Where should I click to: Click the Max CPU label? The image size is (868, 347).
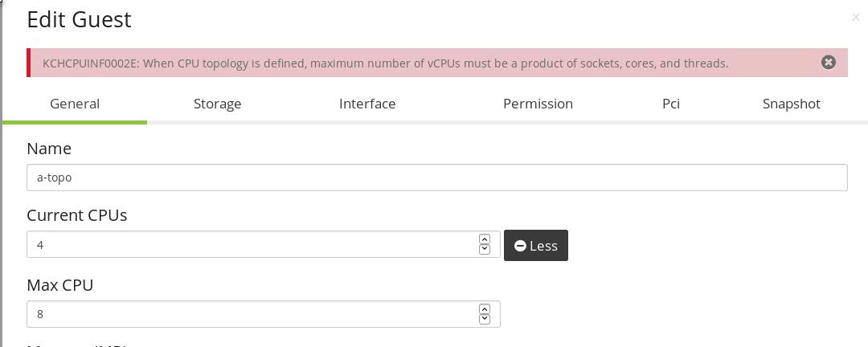click(x=60, y=284)
